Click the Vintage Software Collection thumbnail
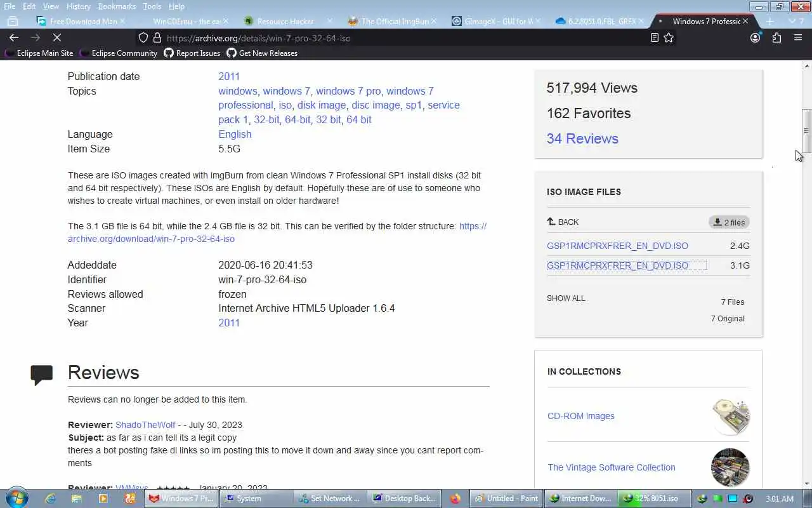This screenshot has height=508, width=812. pos(730,467)
